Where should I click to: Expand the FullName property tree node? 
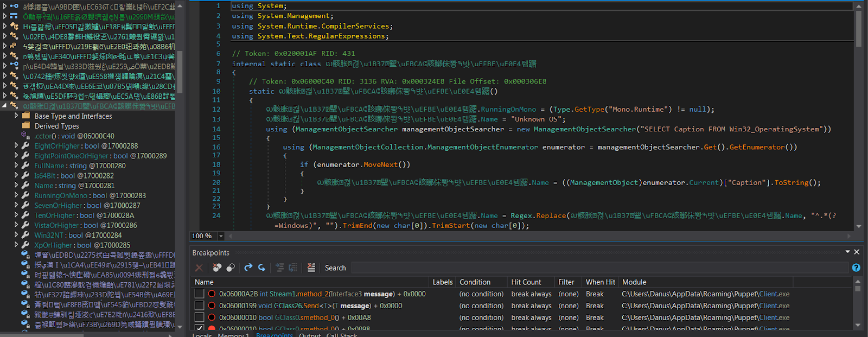click(16, 166)
